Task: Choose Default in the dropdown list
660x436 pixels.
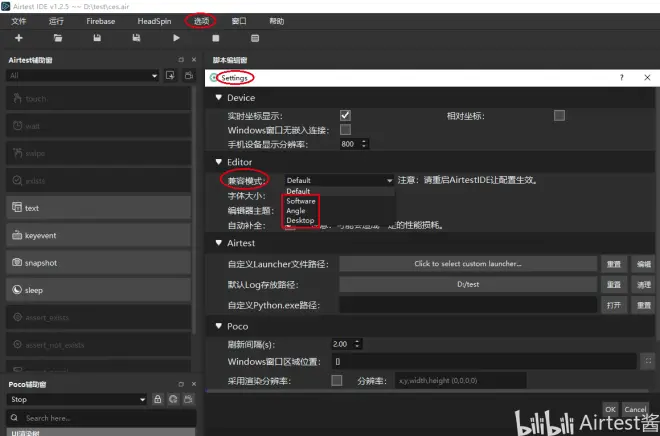Action: click(298, 191)
